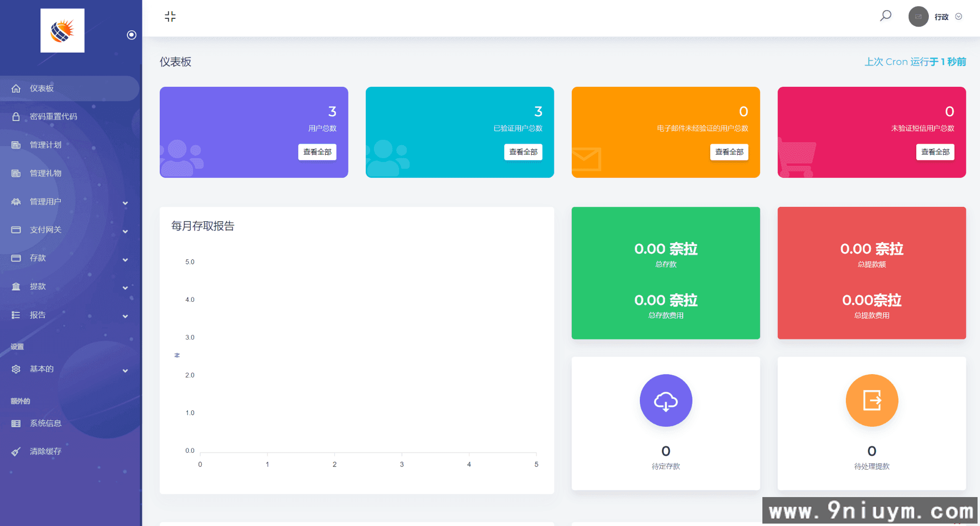
Task: Click the 上次 Cron 运行 status text
Action: (915, 62)
